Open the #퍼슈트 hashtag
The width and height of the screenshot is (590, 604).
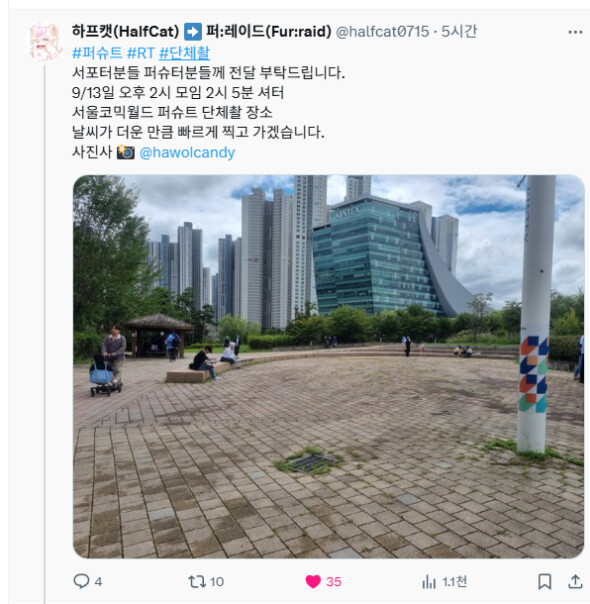tap(97, 53)
